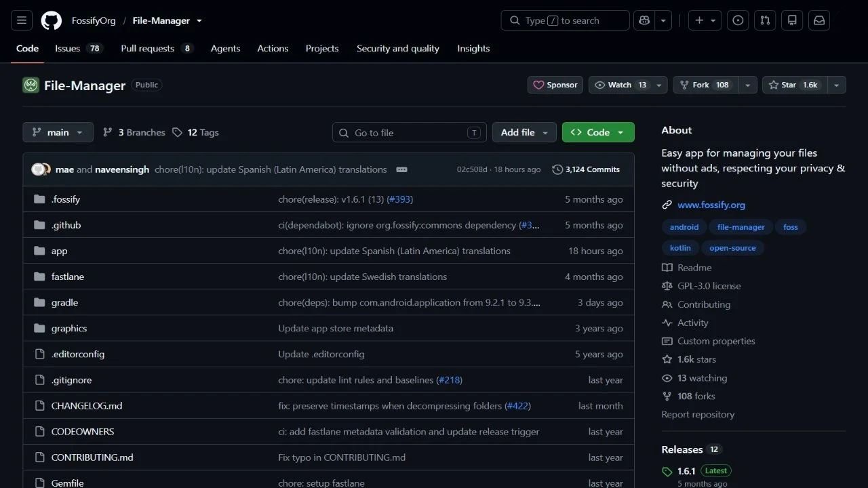Click the kotlin topic tag
868x488 pixels.
[680, 248]
